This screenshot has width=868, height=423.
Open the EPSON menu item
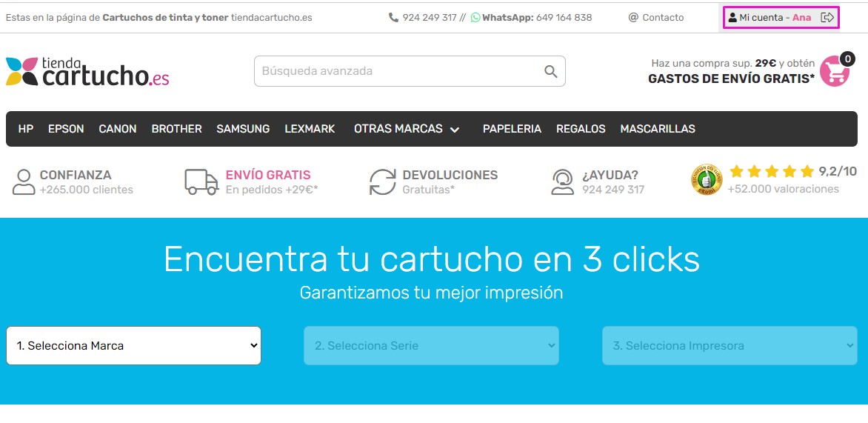66,128
